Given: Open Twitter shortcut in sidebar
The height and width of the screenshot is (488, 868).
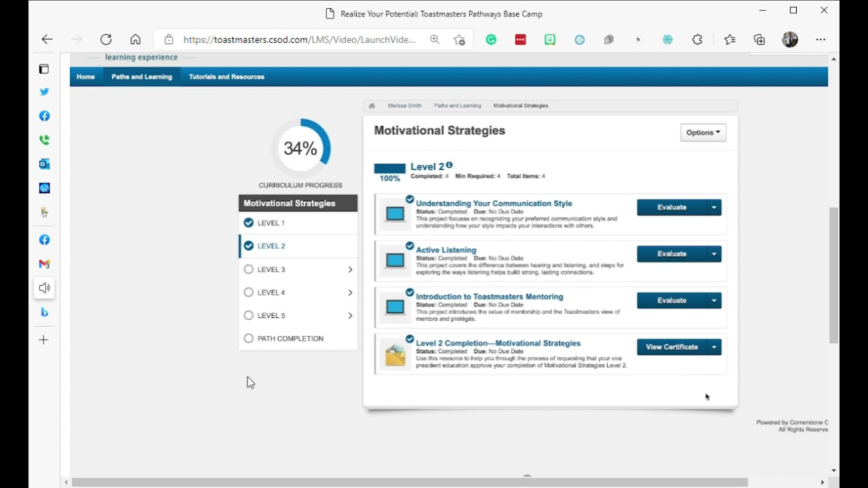Looking at the screenshot, I should tap(44, 91).
